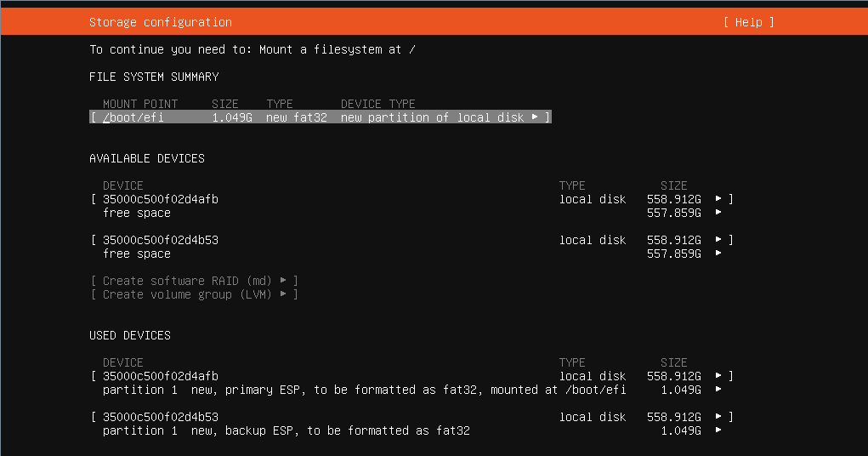
Task: Click the arrow beside the backup ESP partition
Action: (x=718, y=430)
